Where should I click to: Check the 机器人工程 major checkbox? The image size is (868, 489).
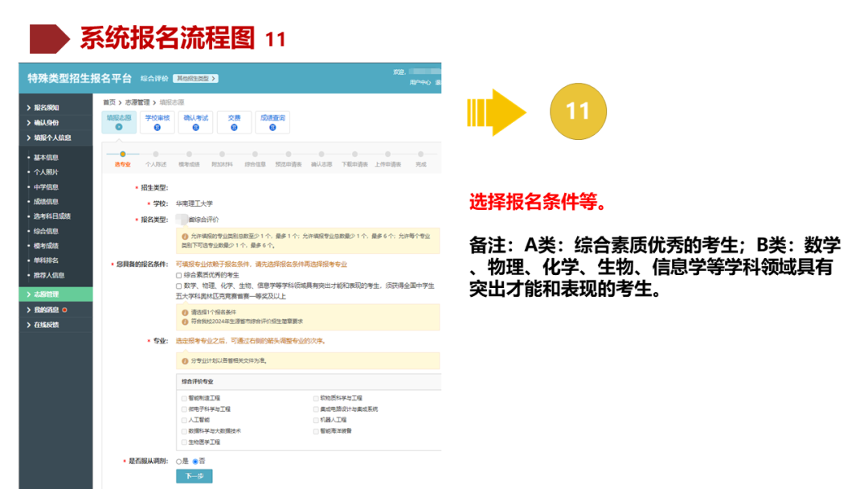pos(315,418)
